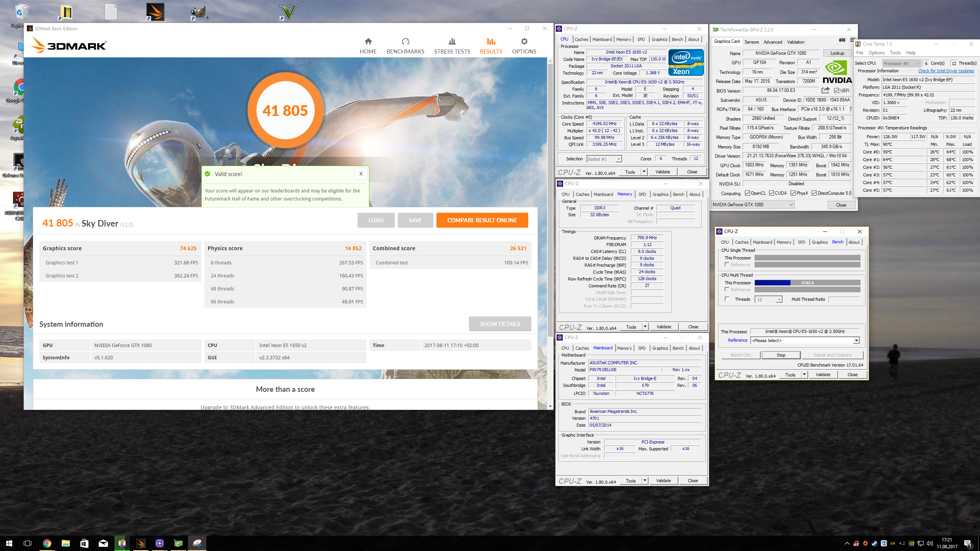Dismiss the Valid score notice with X

click(361, 174)
